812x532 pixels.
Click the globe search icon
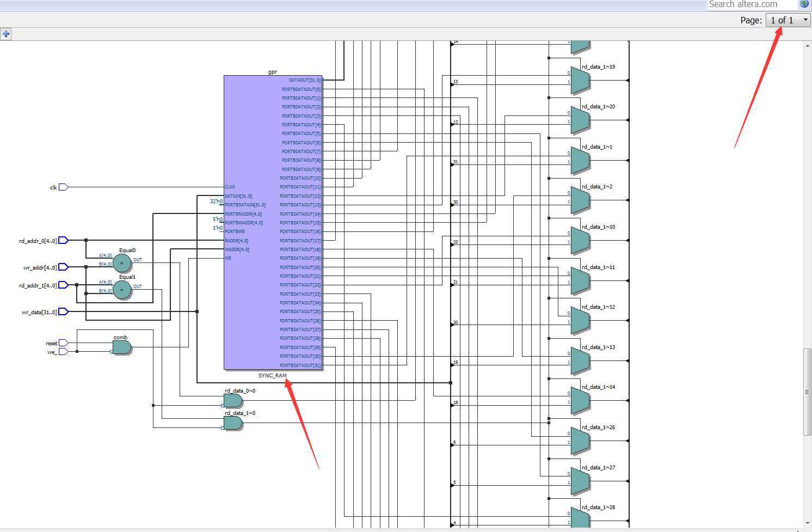tap(804, 4)
